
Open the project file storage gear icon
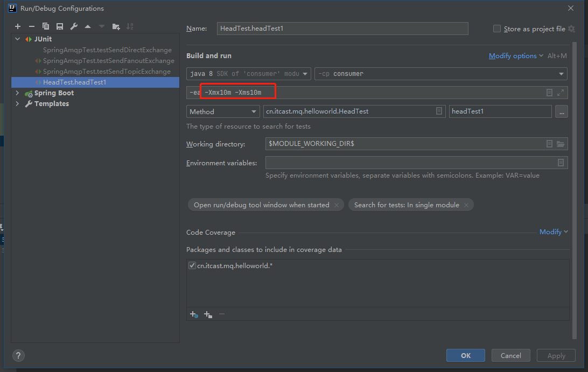571,29
